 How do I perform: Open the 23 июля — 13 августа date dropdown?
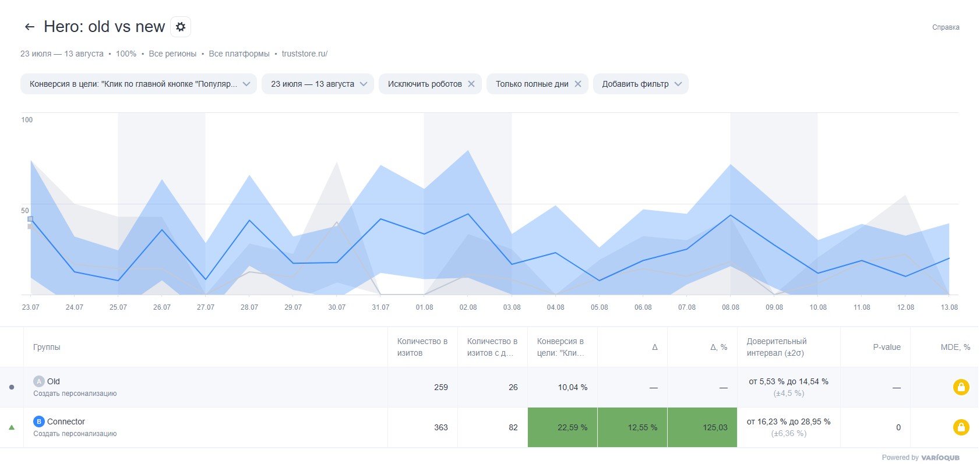(318, 84)
